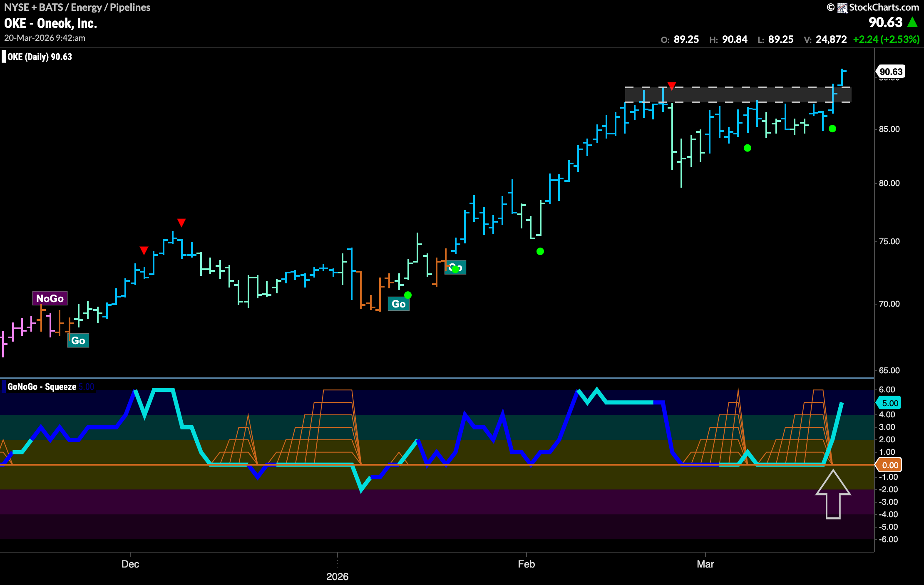Click the Go label in early January
This screenshot has width=924, height=585.
click(x=399, y=304)
